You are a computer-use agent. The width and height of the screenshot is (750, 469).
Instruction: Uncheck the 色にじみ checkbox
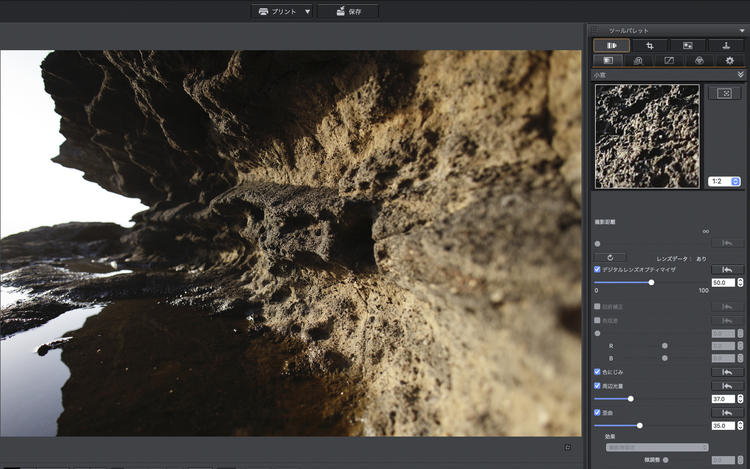[598, 371]
